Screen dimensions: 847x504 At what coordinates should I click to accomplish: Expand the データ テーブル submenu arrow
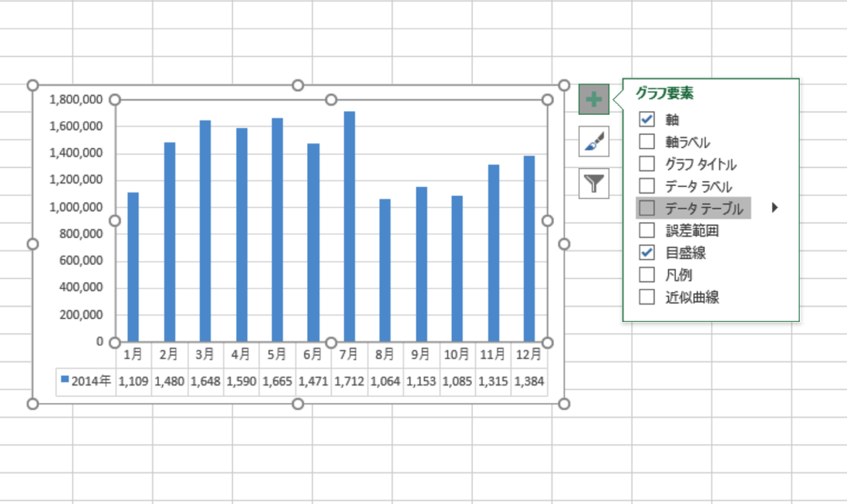(774, 208)
